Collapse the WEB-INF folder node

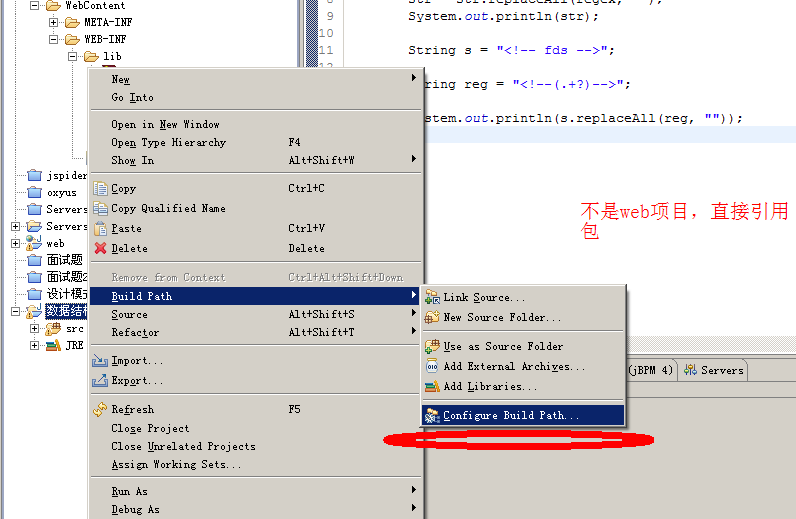click(x=53, y=39)
